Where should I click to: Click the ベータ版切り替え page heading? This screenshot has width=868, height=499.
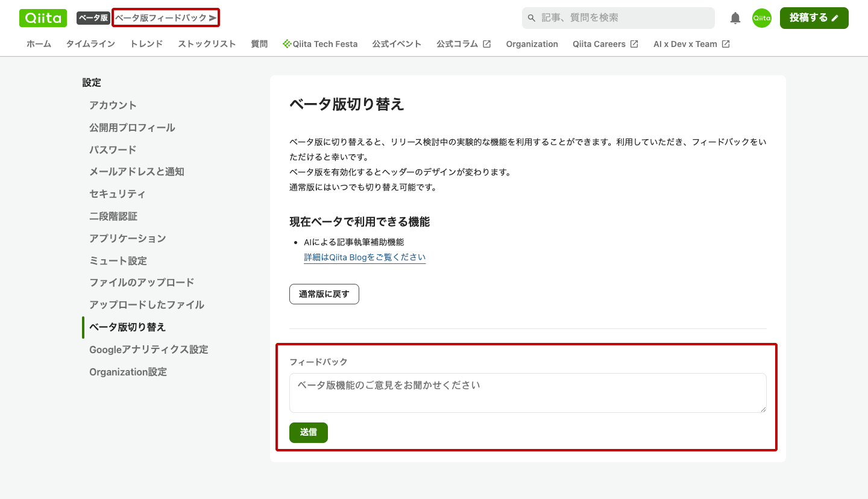(x=347, y=104)
